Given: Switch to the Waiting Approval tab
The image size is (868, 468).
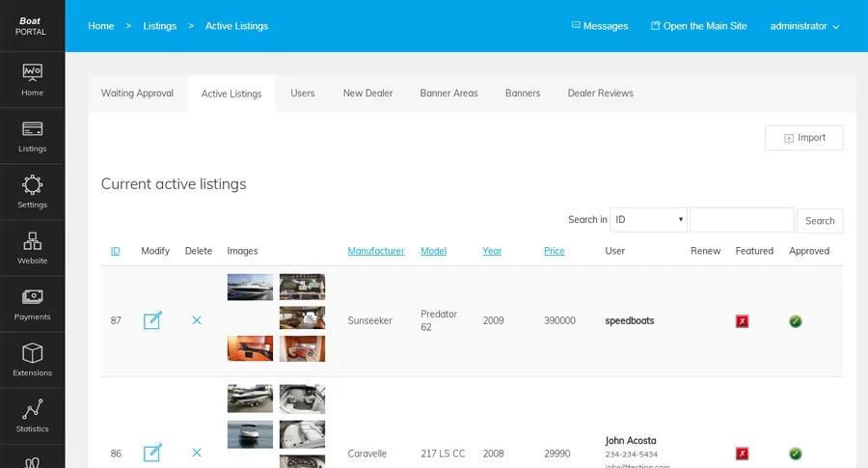Looking at the screenshot, I should click(137, 94).
